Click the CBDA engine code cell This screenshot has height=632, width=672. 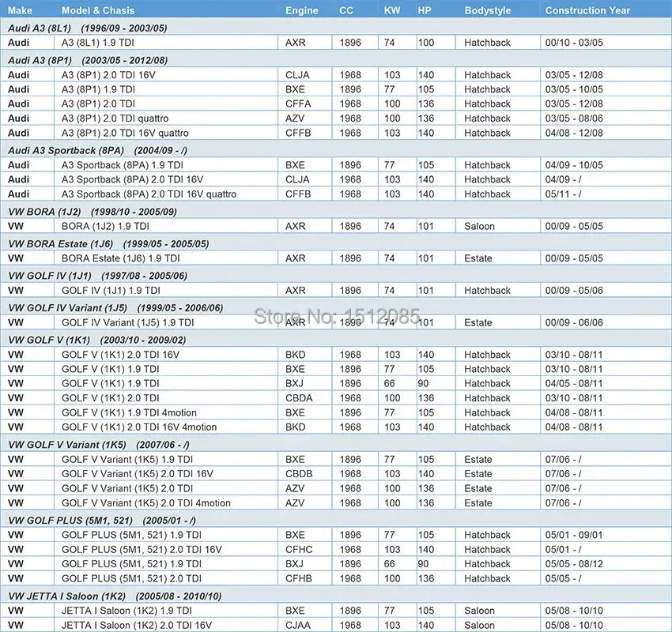pyautogui.click(x=299, y=398)
